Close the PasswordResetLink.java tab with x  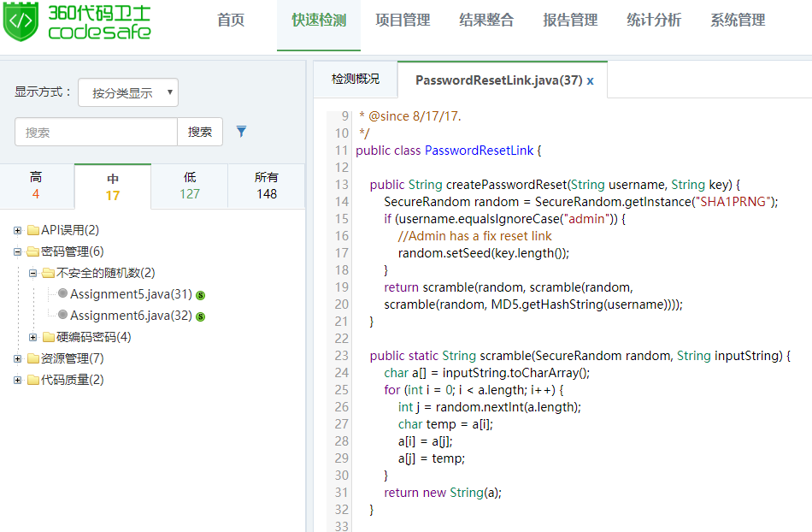(590, 80)
